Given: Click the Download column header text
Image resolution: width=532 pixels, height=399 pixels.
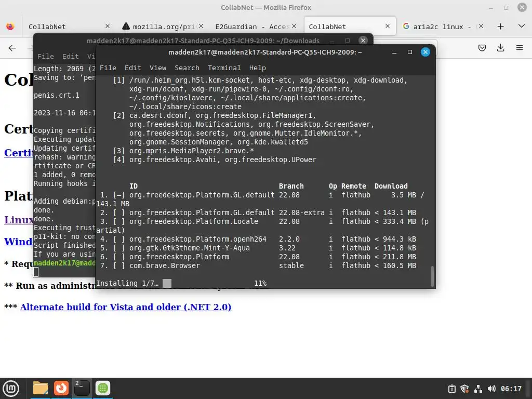Looking at the screenshot, I should point(391,187).
